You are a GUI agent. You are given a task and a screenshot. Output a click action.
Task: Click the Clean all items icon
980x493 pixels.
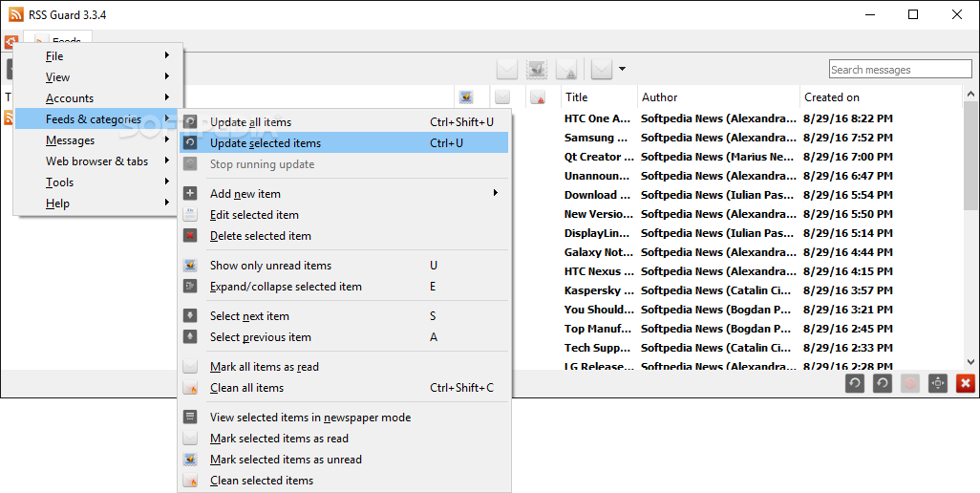(x=190, y=387)
